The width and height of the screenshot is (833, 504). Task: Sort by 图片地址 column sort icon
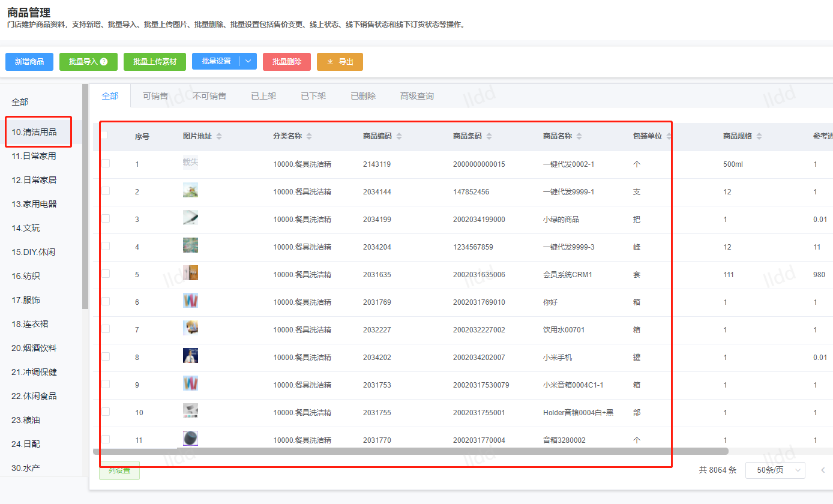219,137
